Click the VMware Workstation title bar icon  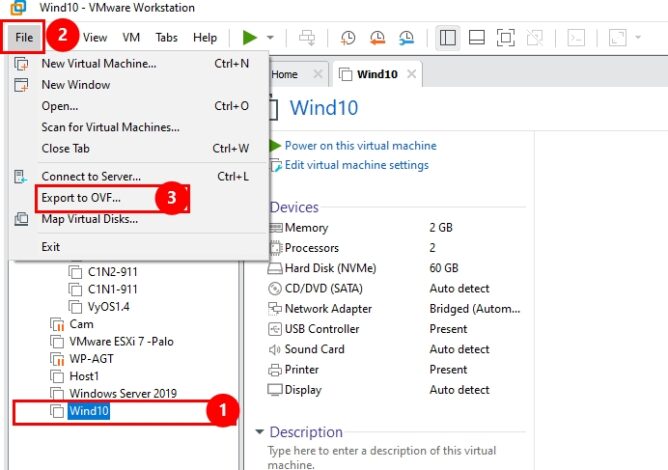(18, 7)
